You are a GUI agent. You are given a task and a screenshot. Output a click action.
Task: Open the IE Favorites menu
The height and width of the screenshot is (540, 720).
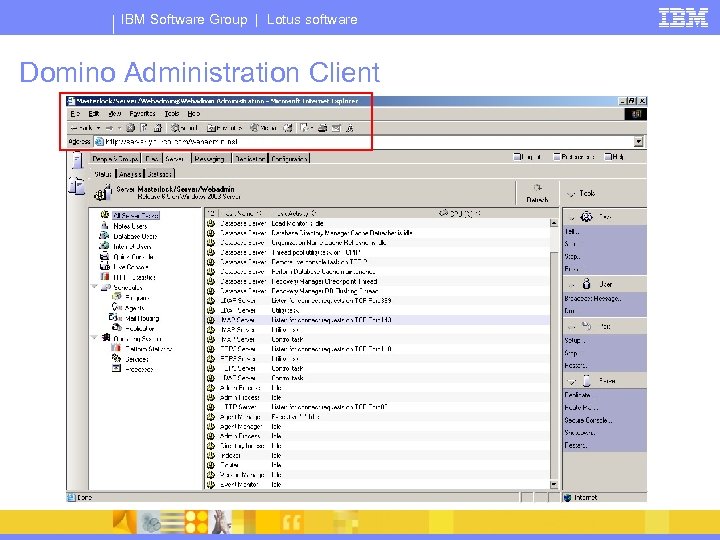(142, 113)
